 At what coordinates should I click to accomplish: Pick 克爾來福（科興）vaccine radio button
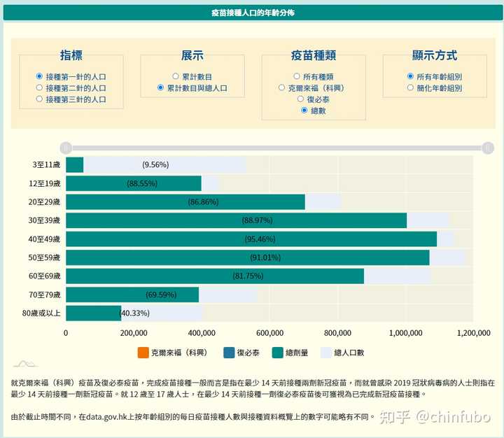pos(282,88)
